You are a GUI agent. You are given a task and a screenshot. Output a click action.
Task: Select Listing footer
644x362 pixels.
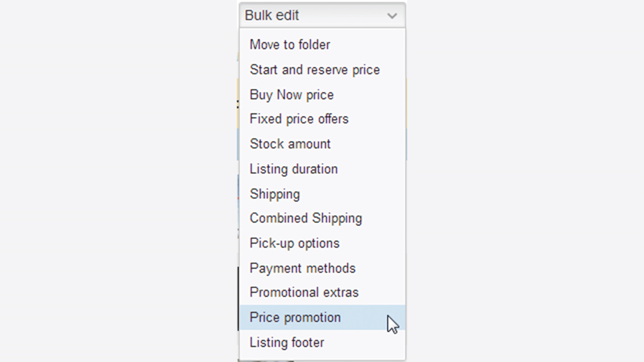(x=287, y=342)
